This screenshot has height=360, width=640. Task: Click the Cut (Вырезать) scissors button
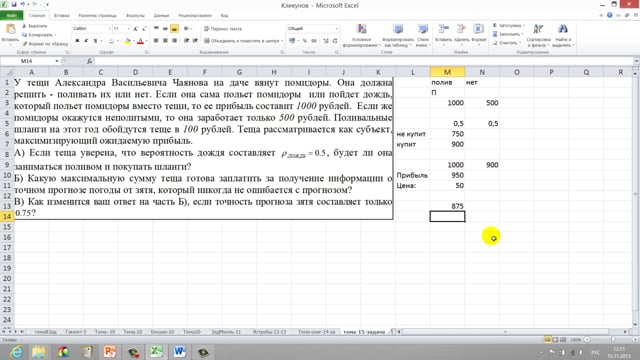(x=35, y=26)
